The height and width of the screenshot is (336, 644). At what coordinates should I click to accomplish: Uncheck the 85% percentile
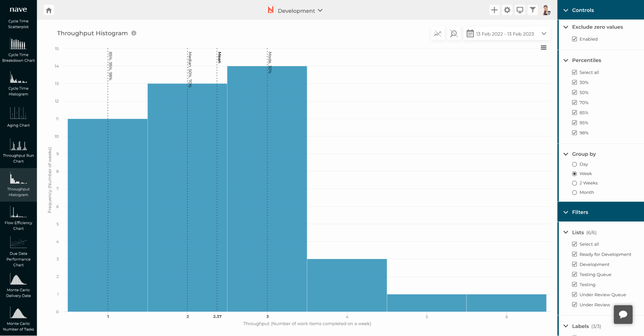click(575, 113)
